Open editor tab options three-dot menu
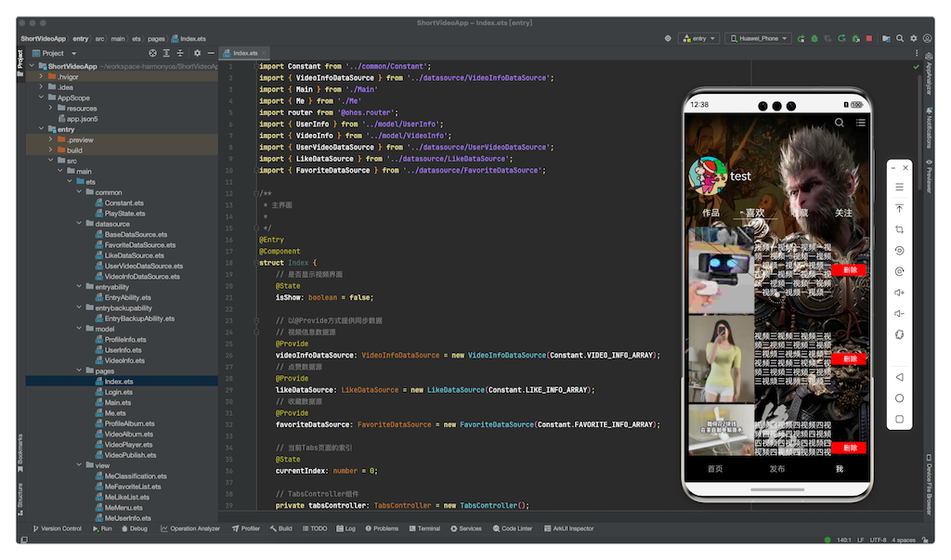951x560 pixels. coord(917,53)
